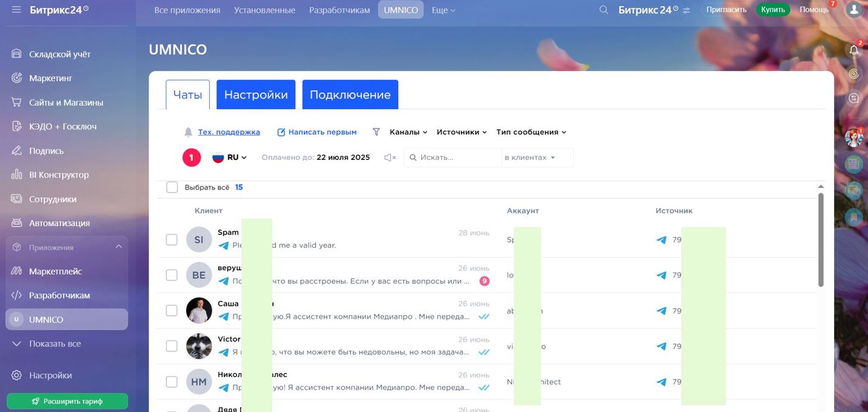
Task: Toggle the muted sound speaker icon
Action: pyautogui.click(x=389, y=158)
